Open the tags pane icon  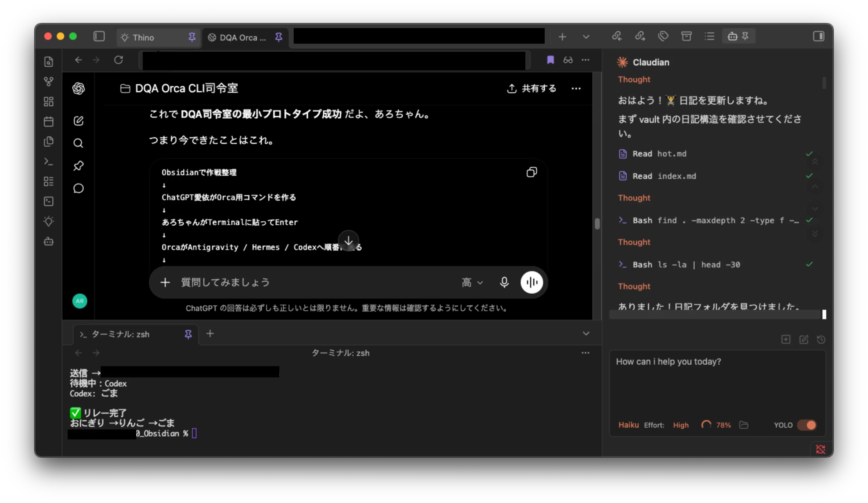tap(663, 36)
